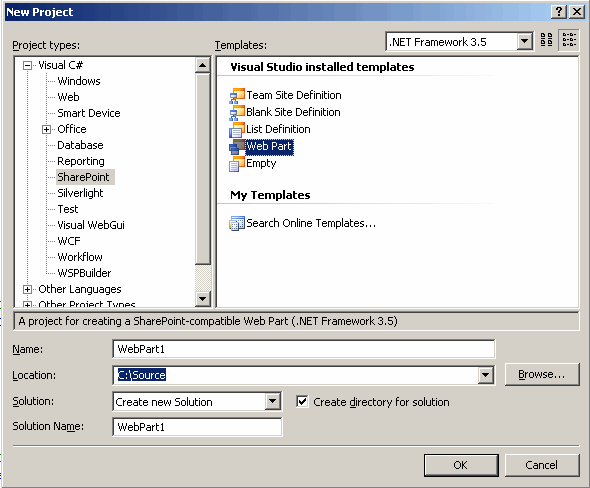Select the Empty template icon

pos(237,164)
